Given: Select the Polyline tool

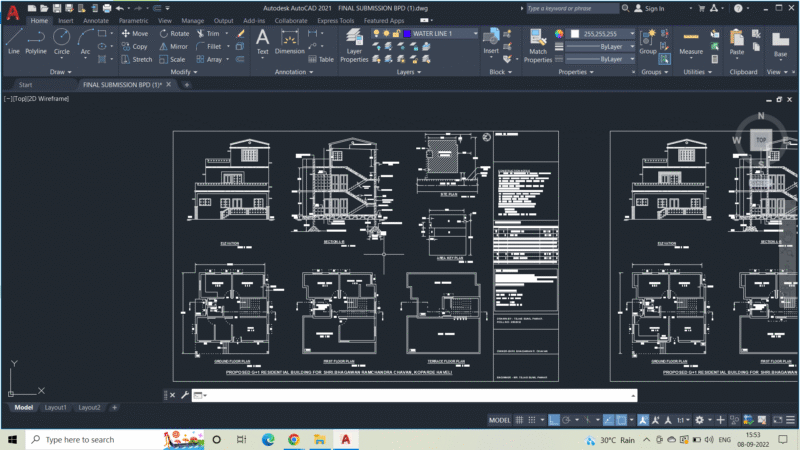Looking at the screenshot, I should tap(36, 41).
